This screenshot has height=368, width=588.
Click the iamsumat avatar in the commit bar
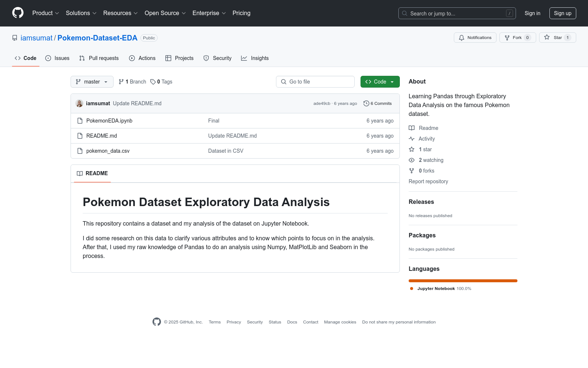79,103
